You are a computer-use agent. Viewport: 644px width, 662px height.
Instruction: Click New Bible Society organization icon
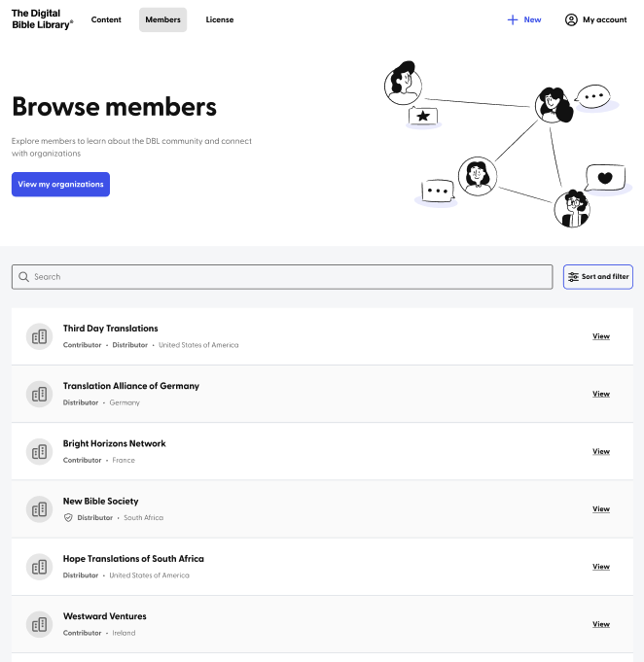(39, 509)
